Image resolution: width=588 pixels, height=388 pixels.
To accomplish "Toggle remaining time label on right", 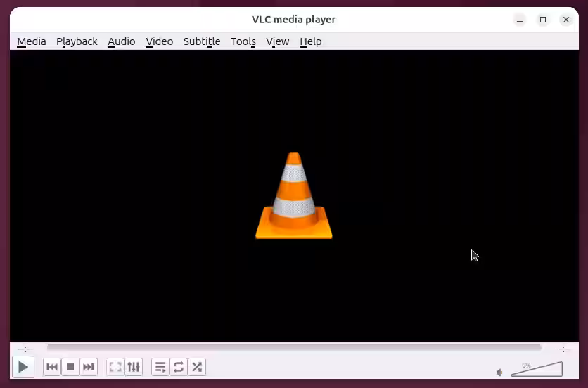I will coord(563,349).
